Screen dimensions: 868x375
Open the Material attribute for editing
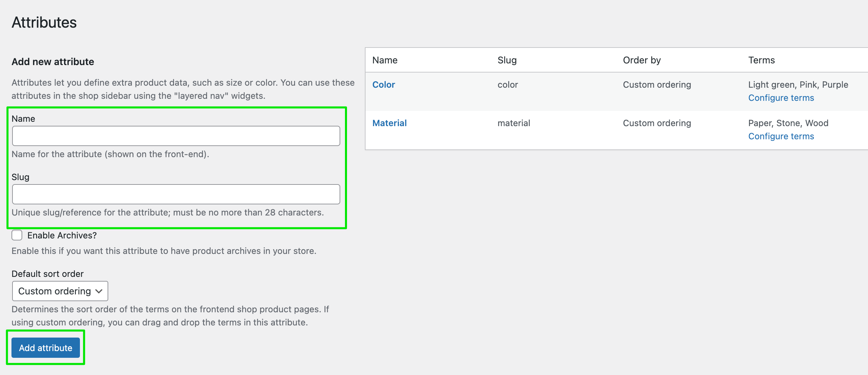(x=389, y=123)
